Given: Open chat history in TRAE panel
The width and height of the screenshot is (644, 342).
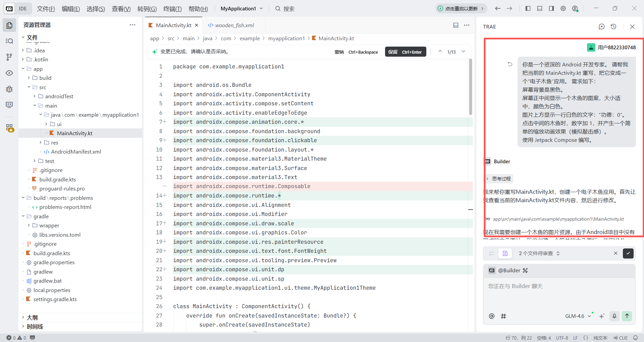Looking at the screenshot, I should [613, 26].
